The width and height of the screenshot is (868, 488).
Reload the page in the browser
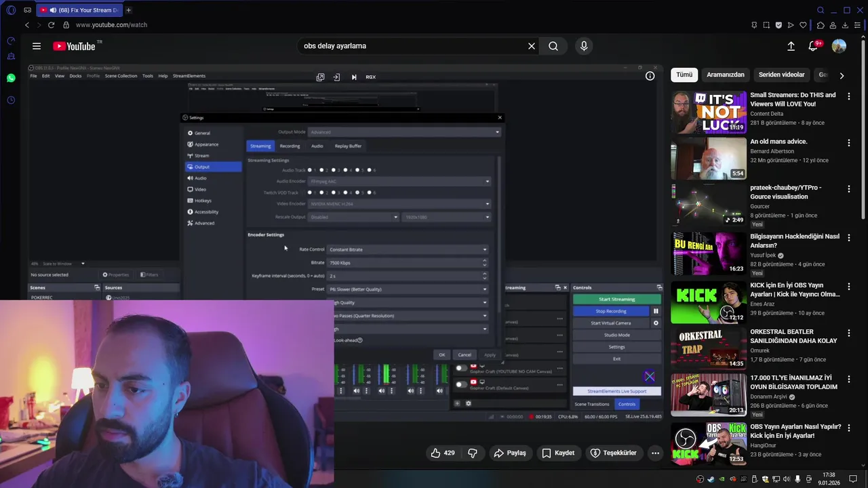(51, 25)
